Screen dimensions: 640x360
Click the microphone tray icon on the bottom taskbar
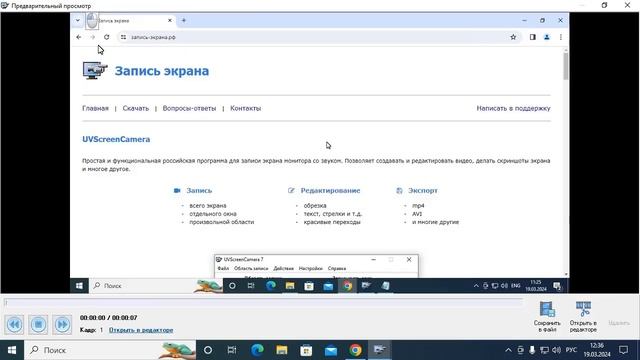tap(532, 350)
